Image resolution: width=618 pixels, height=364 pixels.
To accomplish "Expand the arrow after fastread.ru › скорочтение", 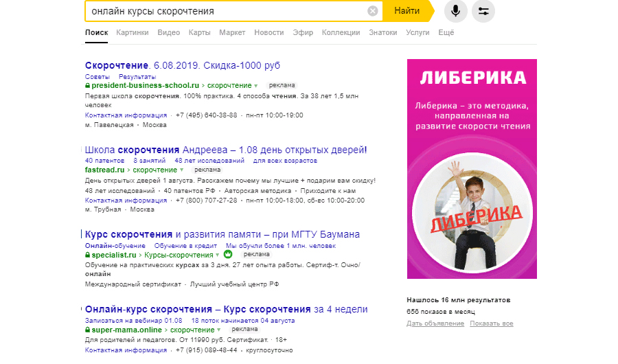I will (181, 170).
